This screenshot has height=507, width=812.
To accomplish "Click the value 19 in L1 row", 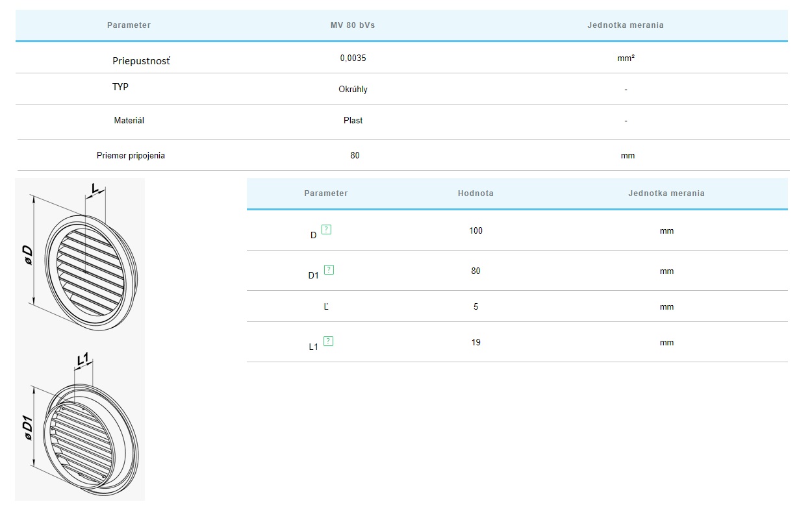I will coord(476,343).
